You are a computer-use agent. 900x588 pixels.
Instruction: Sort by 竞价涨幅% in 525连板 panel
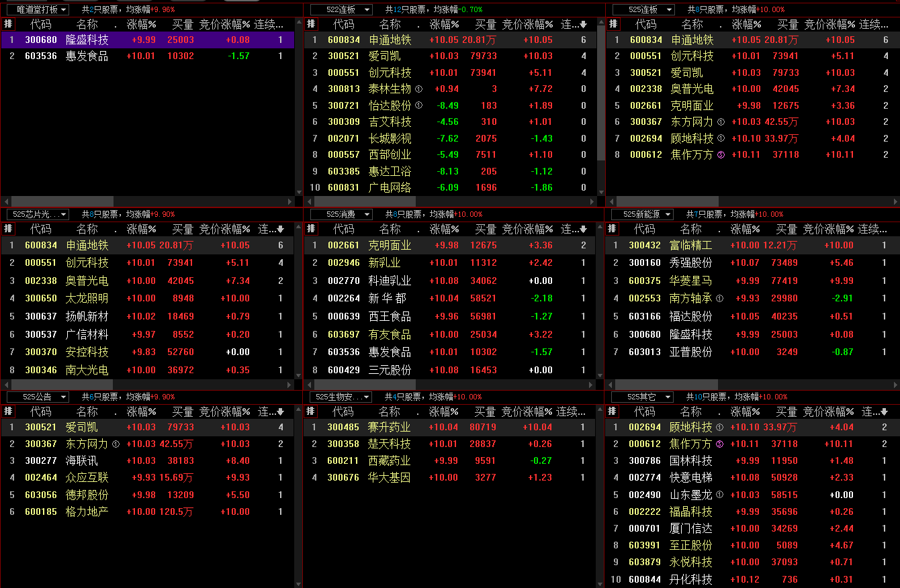pos(830,24)
